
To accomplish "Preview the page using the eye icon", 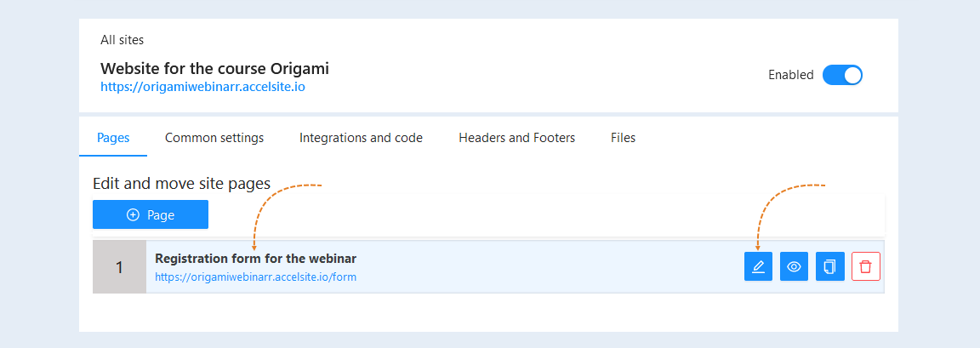I will point(794,267).
